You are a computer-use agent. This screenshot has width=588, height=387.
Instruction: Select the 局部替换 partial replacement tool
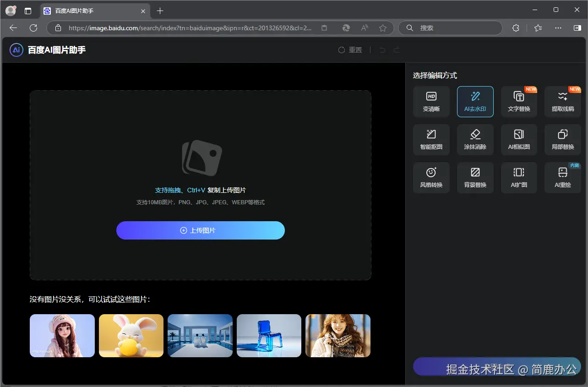(562, 139)
